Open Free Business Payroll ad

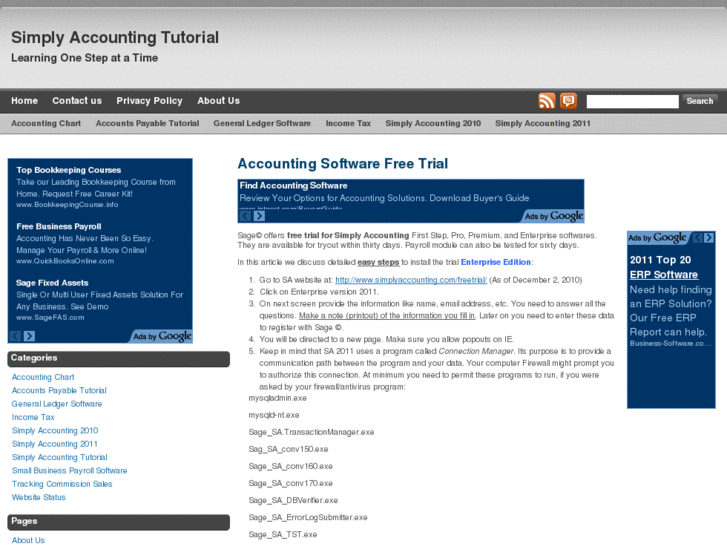pos(59,226)
